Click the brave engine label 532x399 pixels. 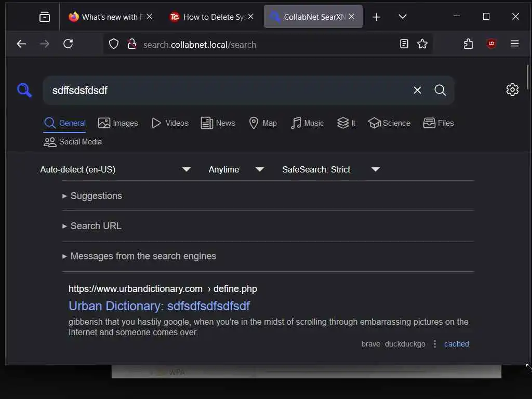pos(370,344)
